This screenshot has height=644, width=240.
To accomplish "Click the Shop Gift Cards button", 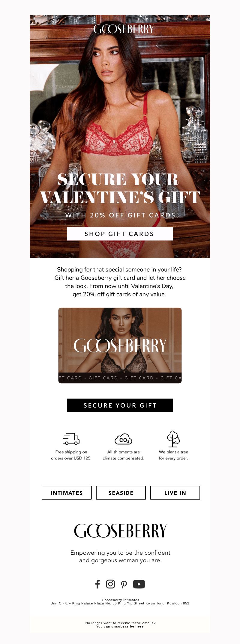I will (120, 234).
